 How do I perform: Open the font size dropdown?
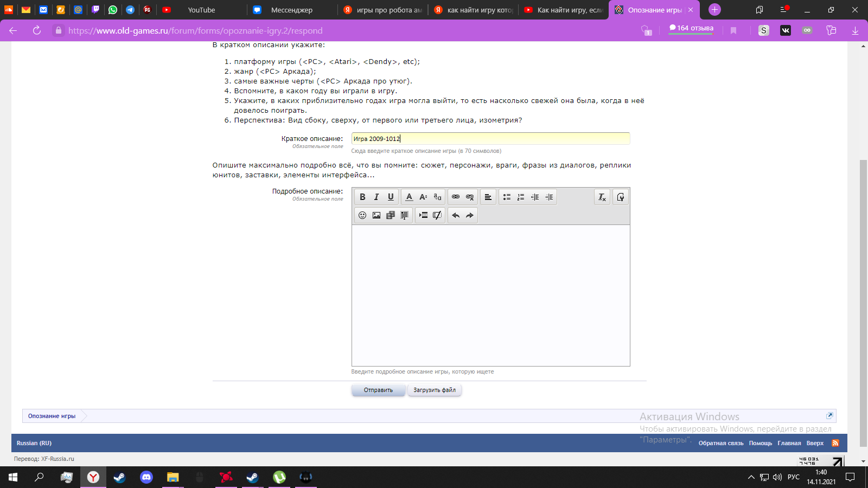424,197
